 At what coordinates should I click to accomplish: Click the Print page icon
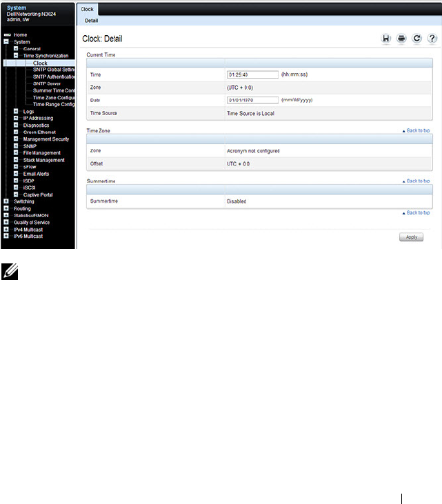click(401, 39)
